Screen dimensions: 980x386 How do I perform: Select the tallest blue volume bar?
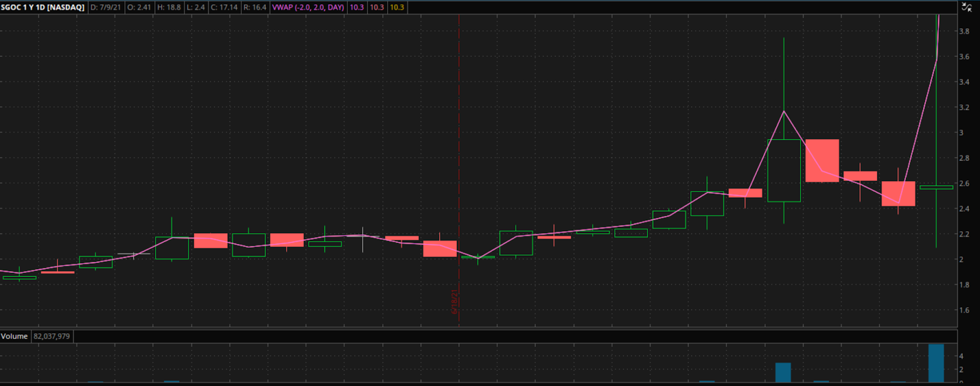[936, 363]
